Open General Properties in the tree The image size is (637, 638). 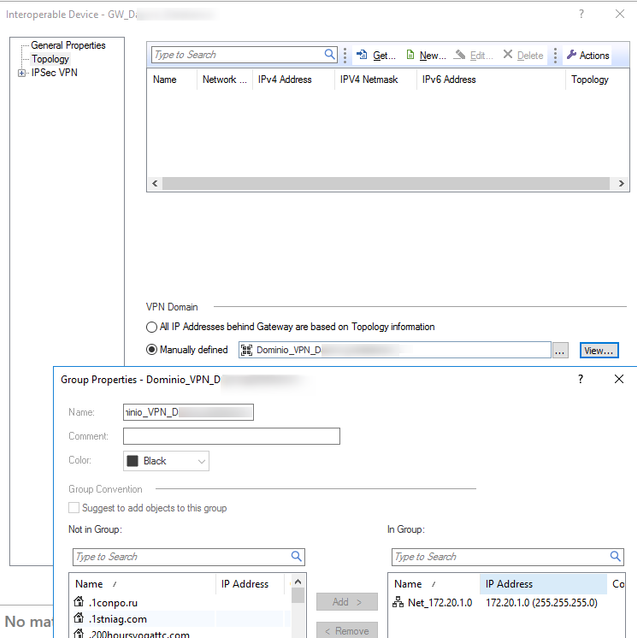(x=68, y=46)
